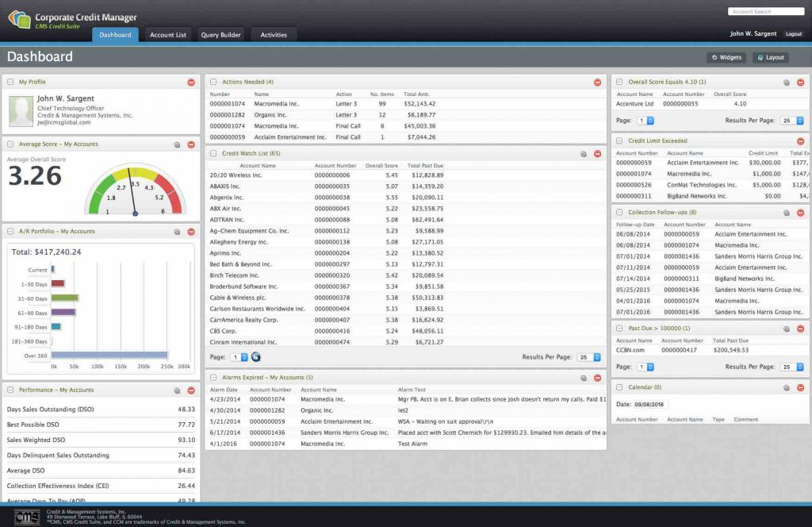Collapse the Calendar widget
Viewport: 812px width, 527px height.
pyautogui.click(x=619, y=387)
